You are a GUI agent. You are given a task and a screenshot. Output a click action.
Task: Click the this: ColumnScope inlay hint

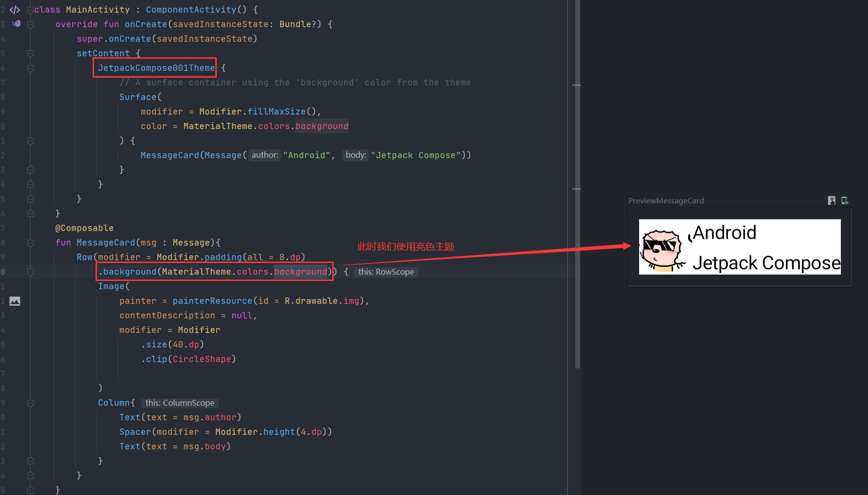pyautogui.click(x=179, y=403)
